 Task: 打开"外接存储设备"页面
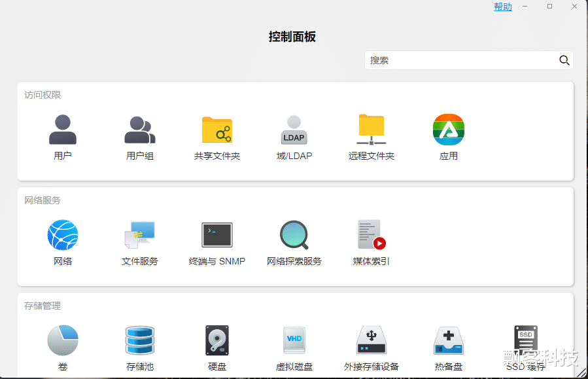click(x=371, y=340)
